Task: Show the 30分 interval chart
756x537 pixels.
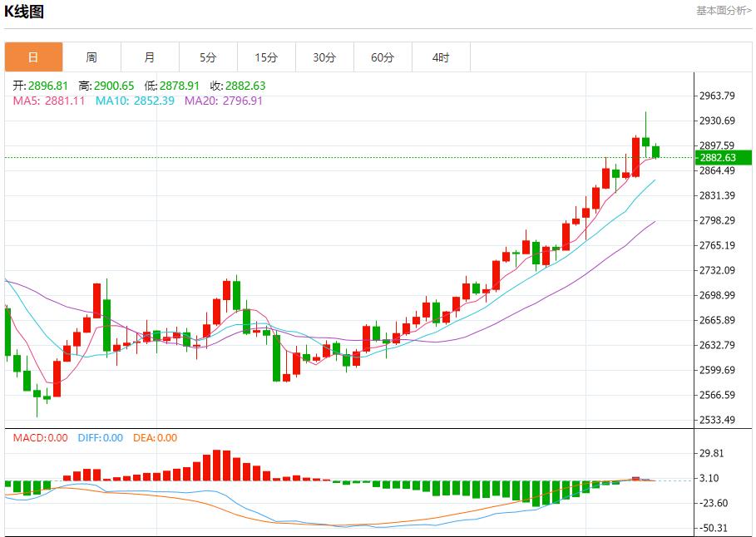Action: click(x=324, y=57)
